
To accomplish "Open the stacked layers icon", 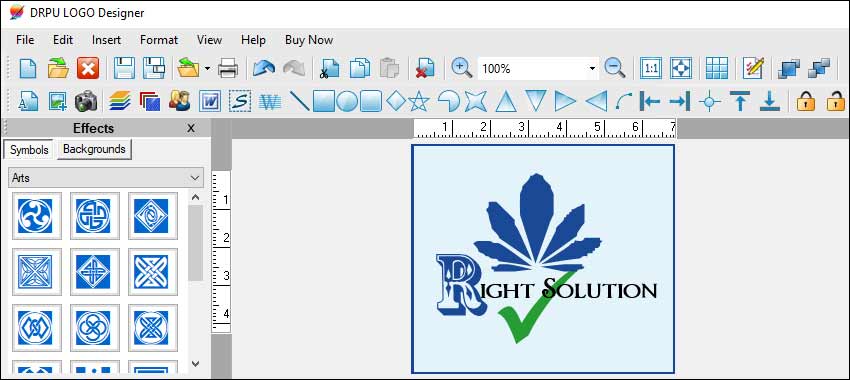I will point(120,101).
